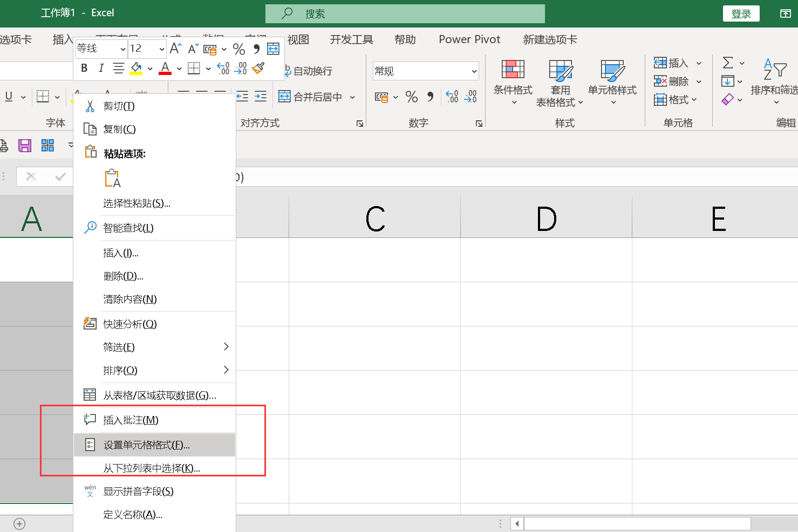This screenshot has height=532, width=798.
Task: Click increase font size in mini toolbar
Action: 175,49
